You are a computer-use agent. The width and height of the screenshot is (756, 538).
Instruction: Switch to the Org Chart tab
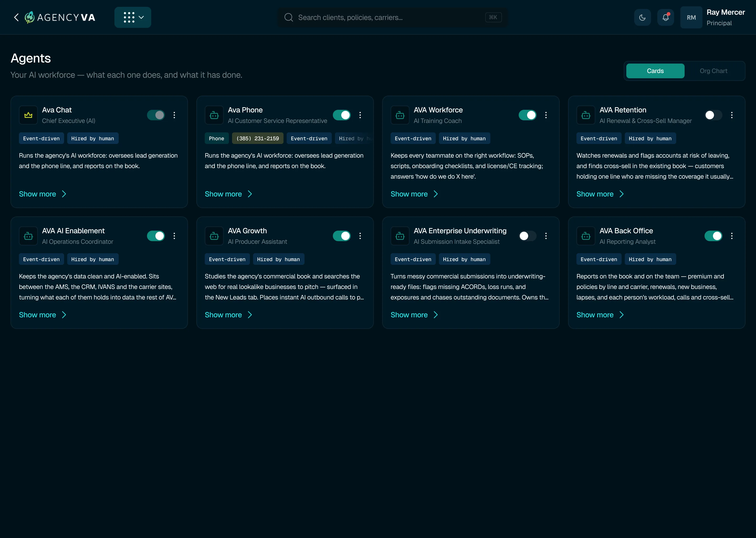713,71
